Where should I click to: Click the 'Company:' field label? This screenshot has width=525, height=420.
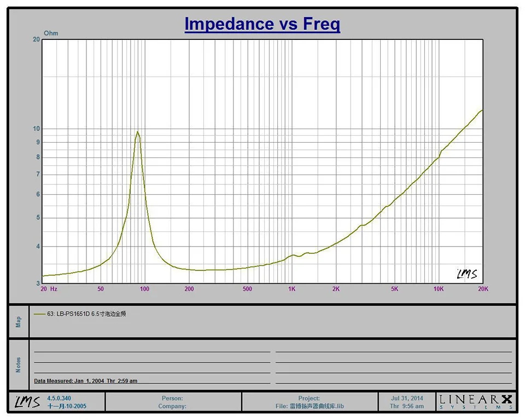click(172, 406)
